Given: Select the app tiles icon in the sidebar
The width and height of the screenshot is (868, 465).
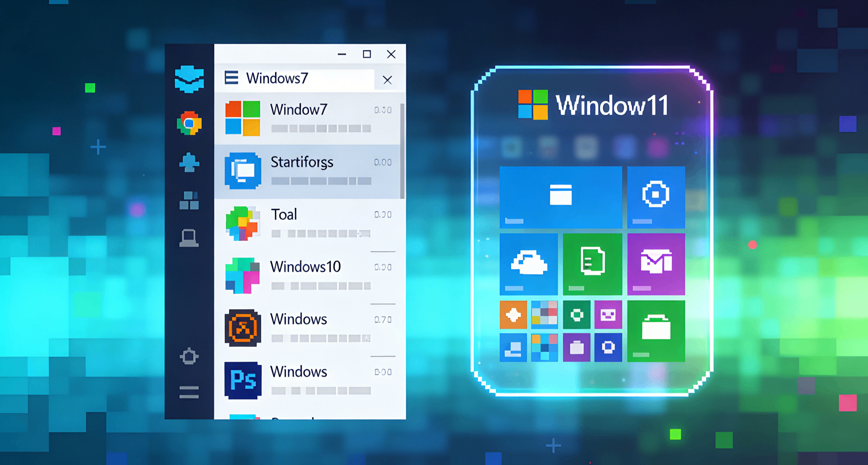Looking at the screenshot, I should tap(189, 200).
